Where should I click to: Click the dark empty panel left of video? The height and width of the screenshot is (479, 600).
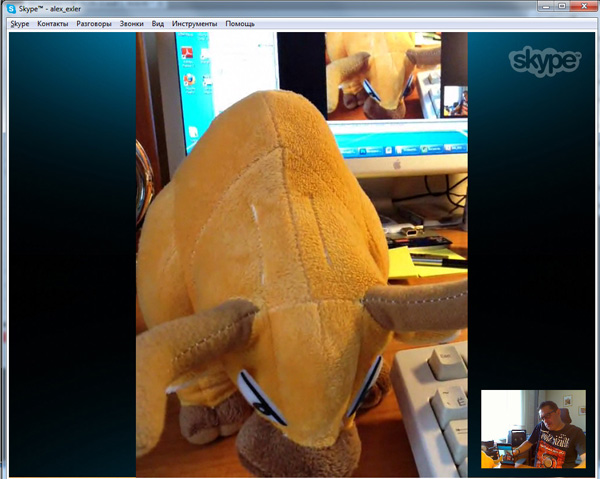pyautogui.click(x=72, y=250)
